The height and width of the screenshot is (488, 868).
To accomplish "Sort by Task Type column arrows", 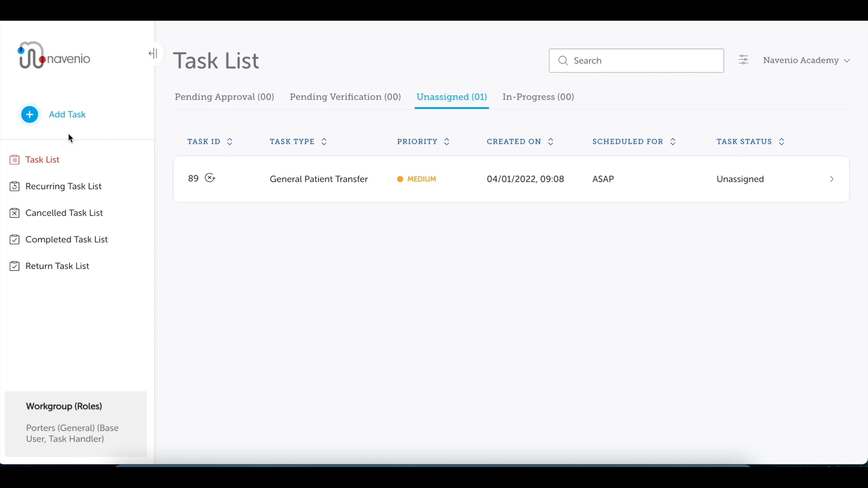I will coord(324,142).
